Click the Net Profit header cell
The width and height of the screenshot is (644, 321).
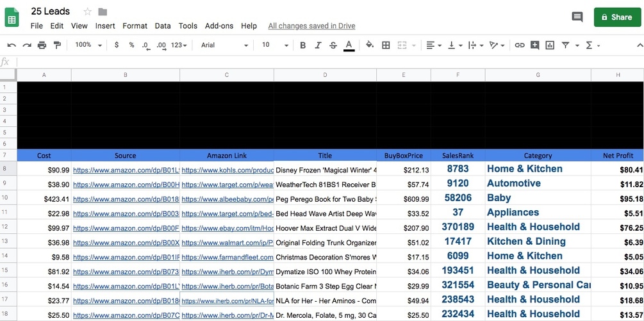click(618, 156)
